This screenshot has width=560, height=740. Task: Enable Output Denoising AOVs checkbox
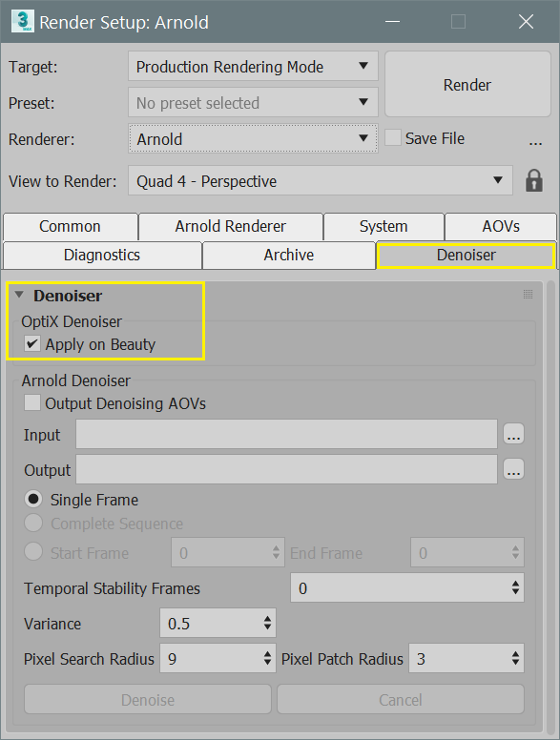32,403
